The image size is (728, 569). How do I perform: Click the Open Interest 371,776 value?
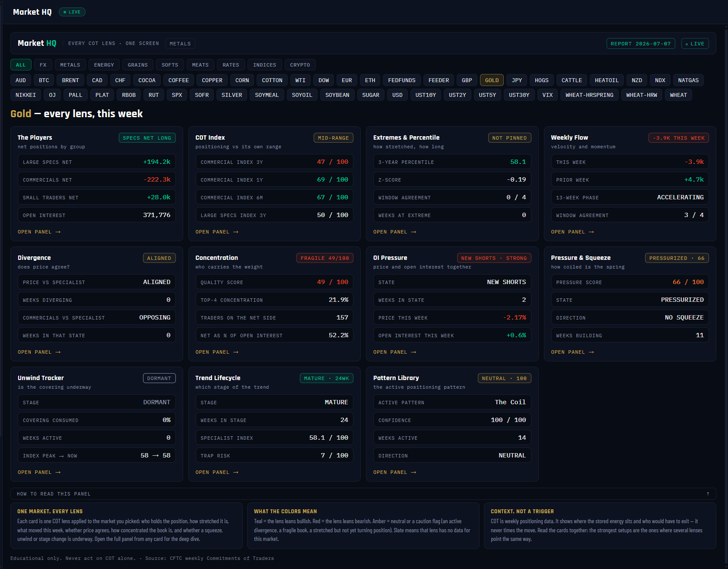click(x=157, y=215)
